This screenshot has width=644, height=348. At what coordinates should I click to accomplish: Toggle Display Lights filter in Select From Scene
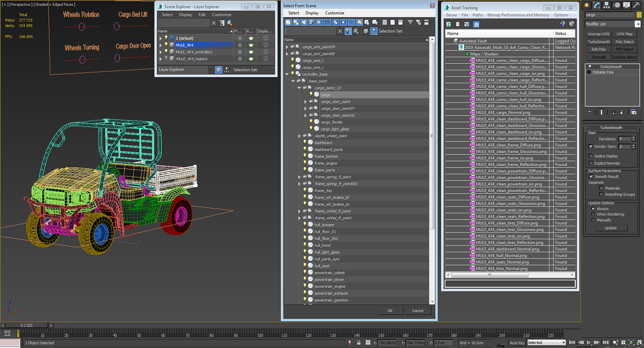coord(304,22)
